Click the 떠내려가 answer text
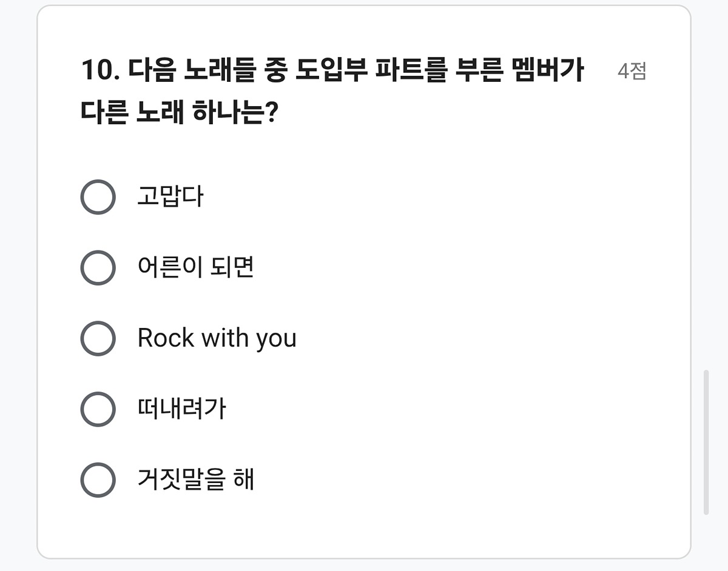Image resolution: width=728 pixels, height=571 pixels. coord(181,409)
